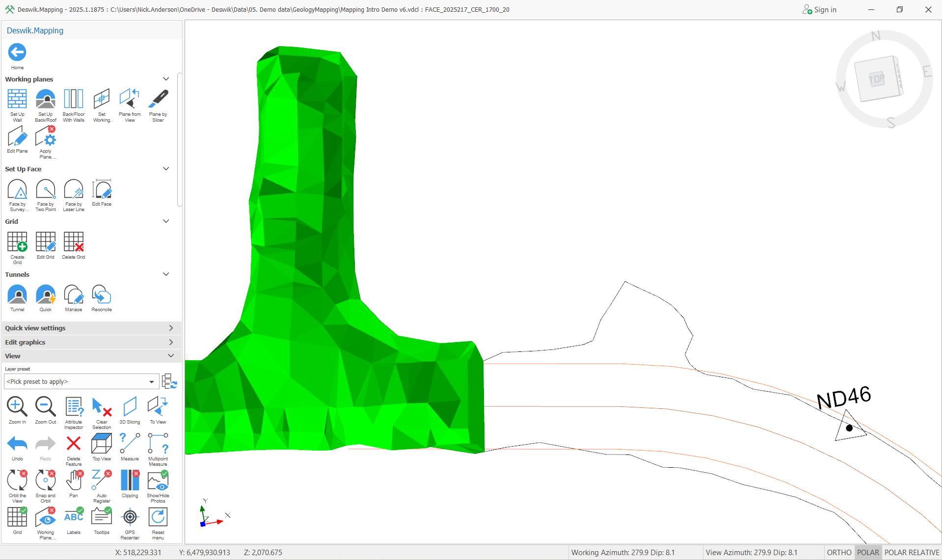Collapse the View panel

[92, 356]
